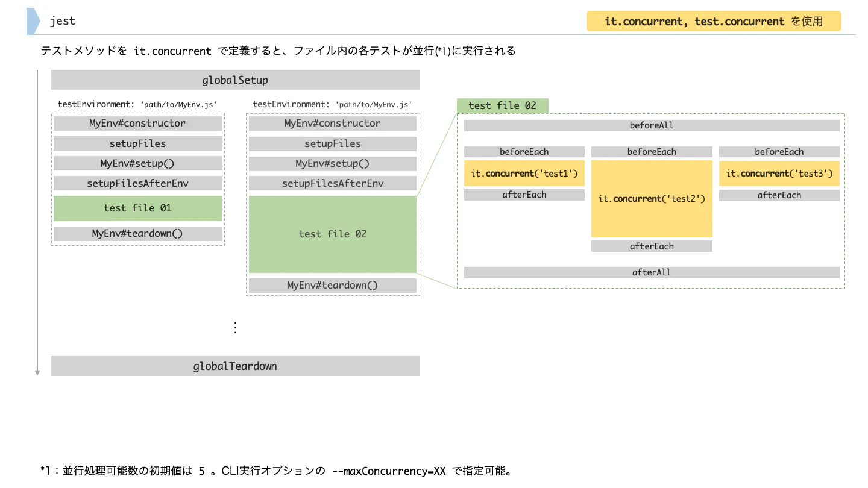This screenshot has height=488, width=868.
Task: Select the yellow "it.concurrent, test.concurrent を使用" badge
Action: (x=714, y=21)
